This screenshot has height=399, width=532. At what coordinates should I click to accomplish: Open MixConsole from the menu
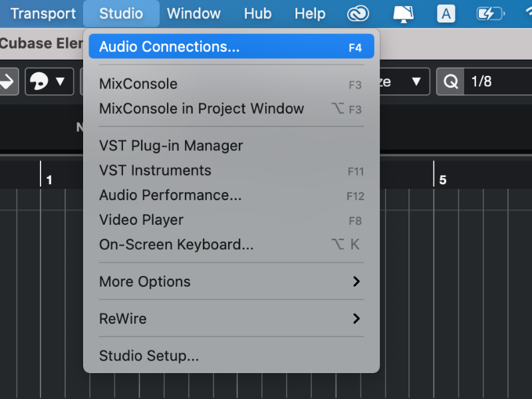coord(231,84)
